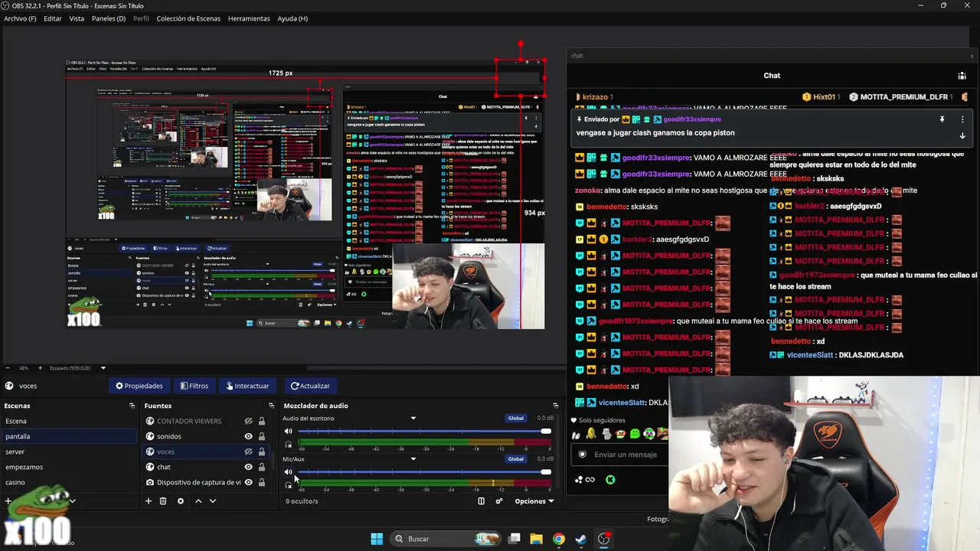Screen dimensions: 980x551
Task: Open the Editar menu
Action: (x=53, y=18)
